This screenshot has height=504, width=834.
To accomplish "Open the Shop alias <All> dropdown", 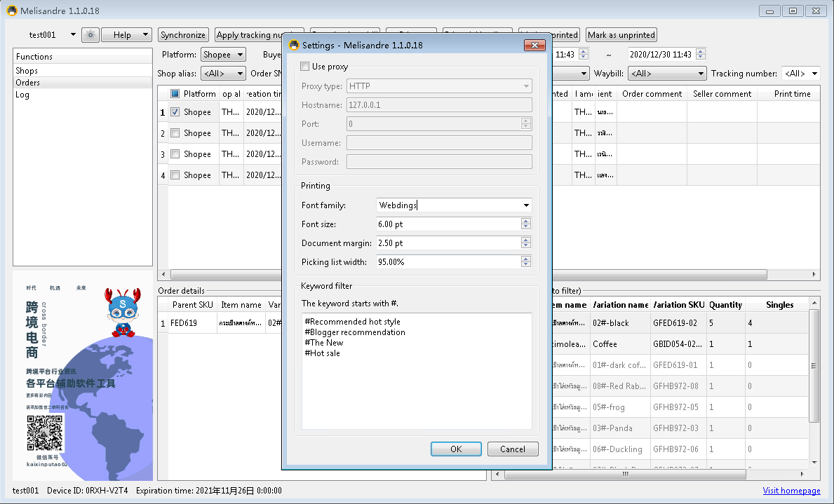I will (x=223, y=74).
